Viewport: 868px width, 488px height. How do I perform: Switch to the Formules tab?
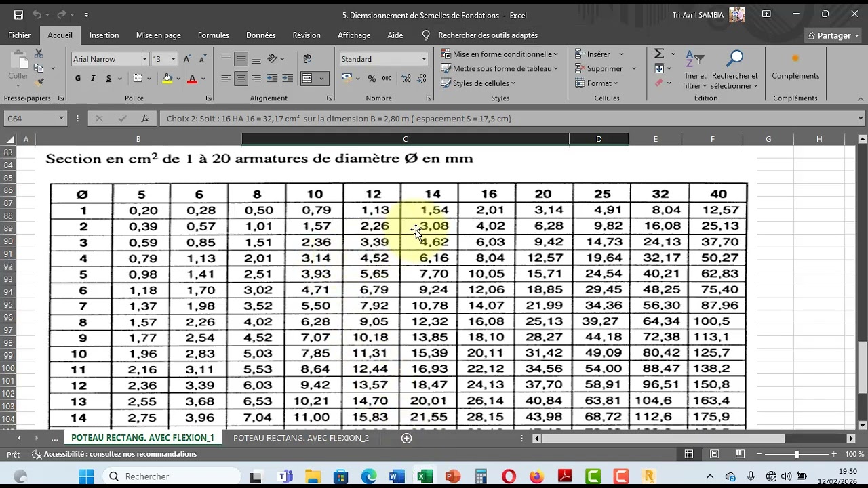[214, 35]
